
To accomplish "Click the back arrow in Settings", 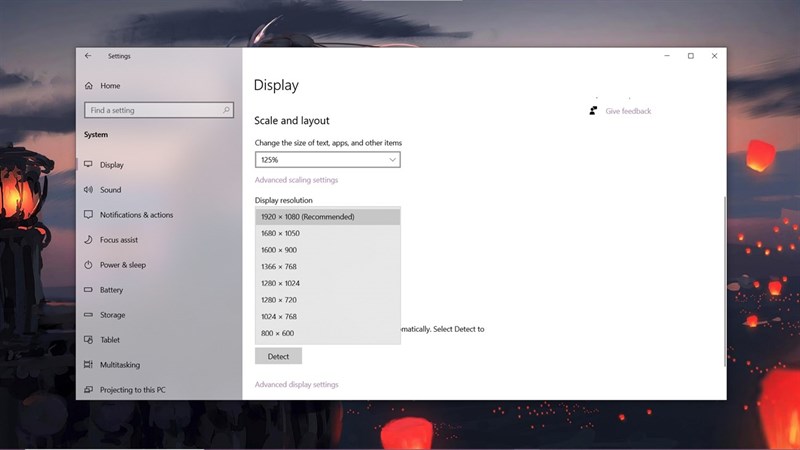I will pyautogui.click(x=88, y=56).
